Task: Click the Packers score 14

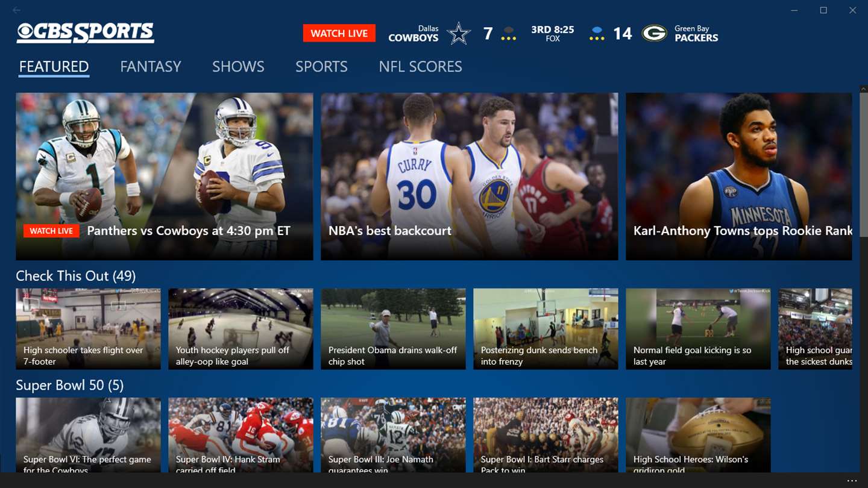Action: pyautogui.click(x=623, y=33)
